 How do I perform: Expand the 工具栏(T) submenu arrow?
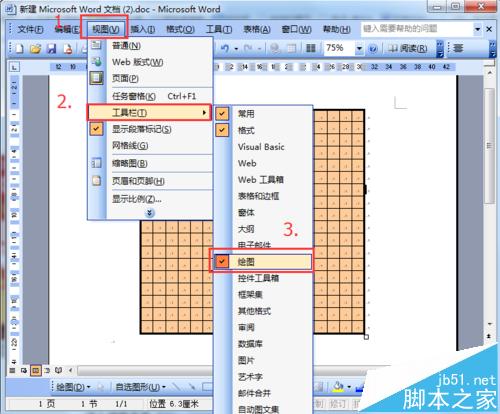(204, 113)
